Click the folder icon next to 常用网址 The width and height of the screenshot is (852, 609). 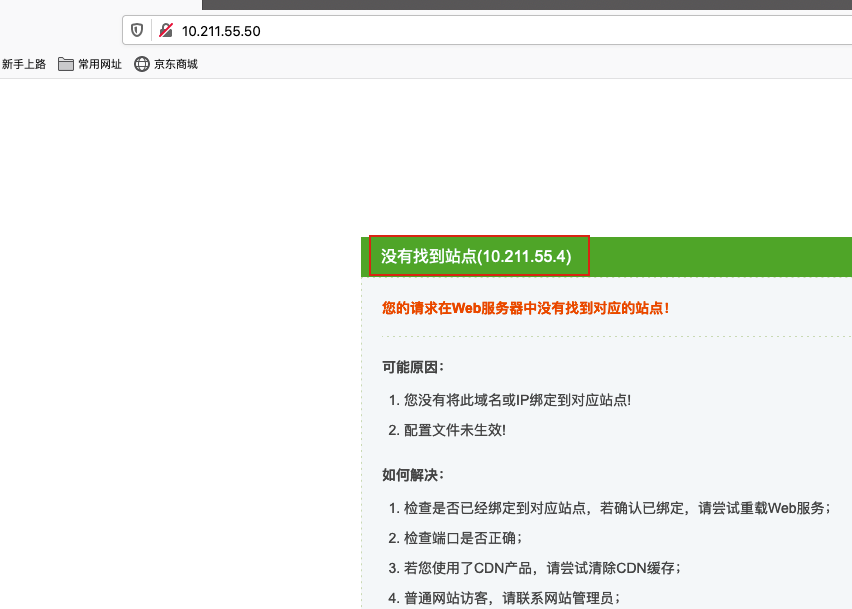[66, 64]
